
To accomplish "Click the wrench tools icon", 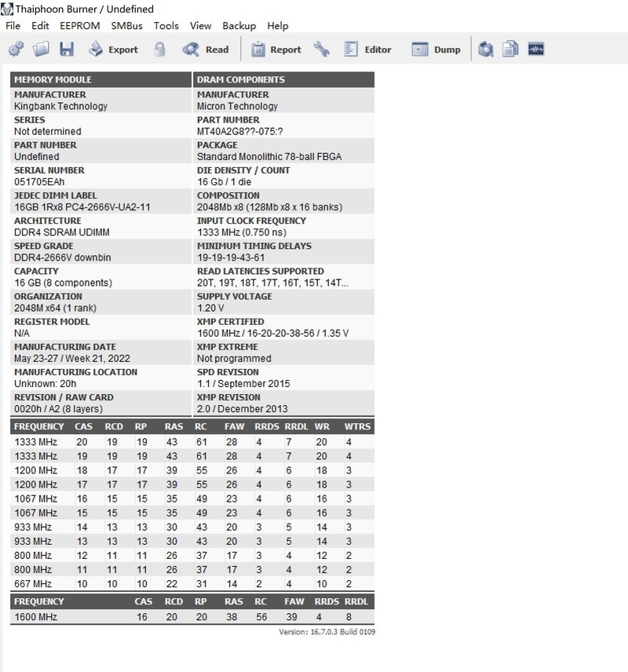I will coord(322,49).
